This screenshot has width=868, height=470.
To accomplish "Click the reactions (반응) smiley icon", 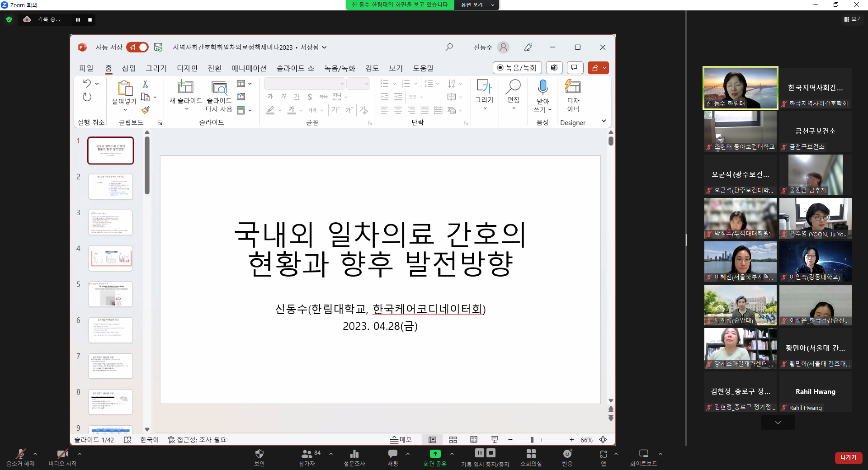I will (x=567, y=454).
